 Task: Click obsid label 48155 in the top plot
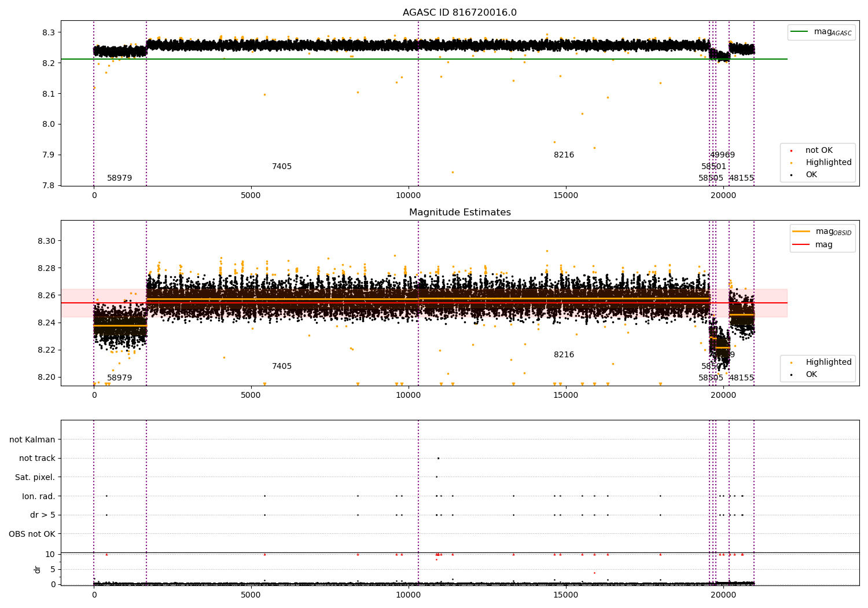click(741, 178)
